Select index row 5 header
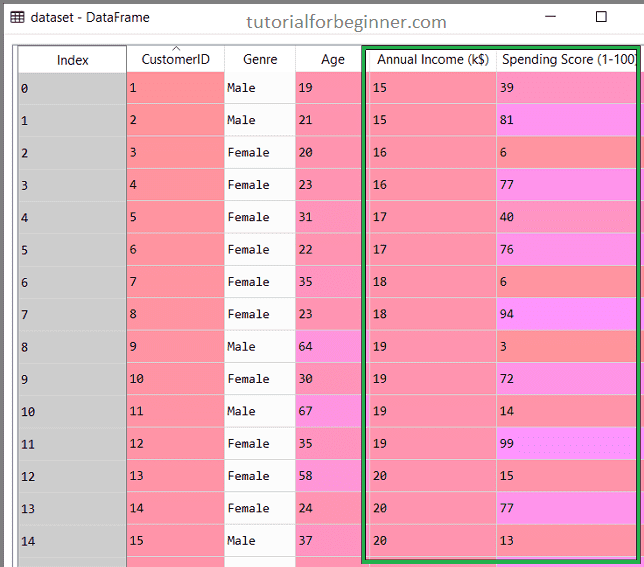Image resolution: width=644 pixels, height=567 pixels. [72, 250]
